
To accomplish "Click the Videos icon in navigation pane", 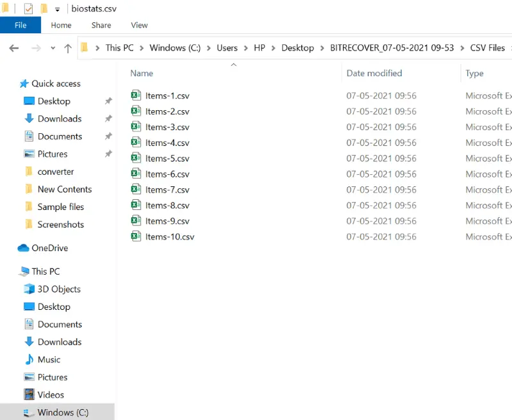I will tap(29, 394).
